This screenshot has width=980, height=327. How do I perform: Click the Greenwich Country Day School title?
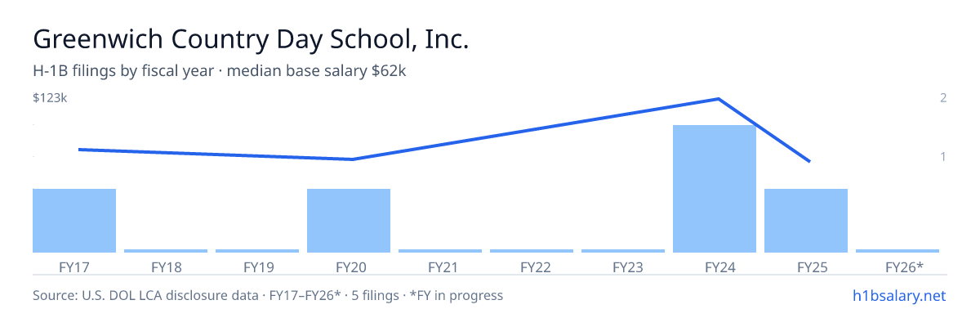click(251, 39)
